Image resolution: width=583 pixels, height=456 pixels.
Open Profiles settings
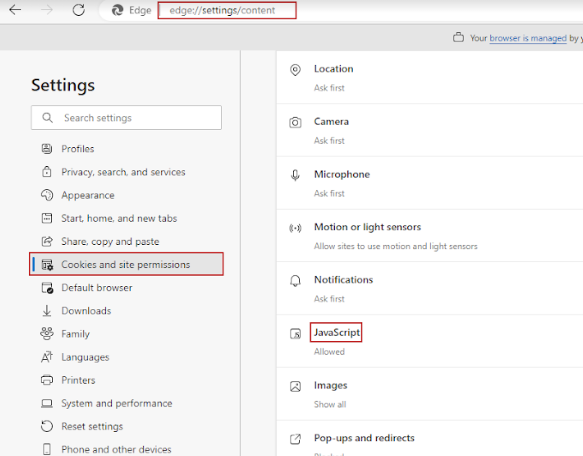pos(78,149)
